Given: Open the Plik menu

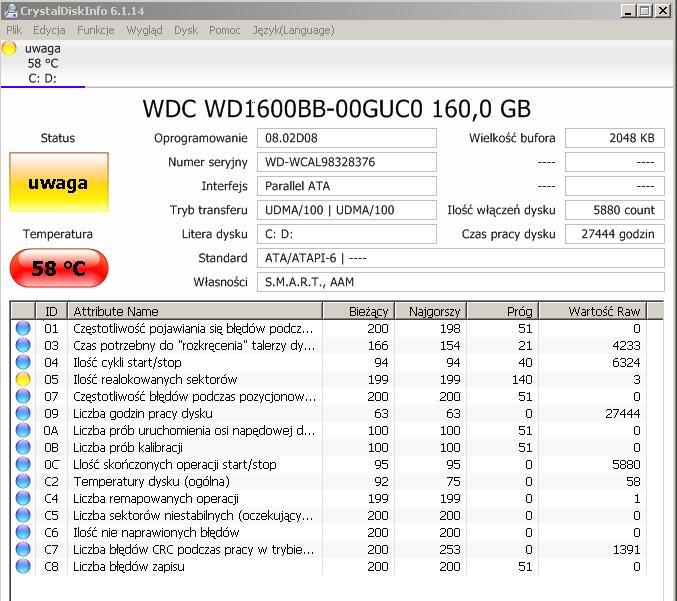Looking at the screenshot, I should coord(14,30).
